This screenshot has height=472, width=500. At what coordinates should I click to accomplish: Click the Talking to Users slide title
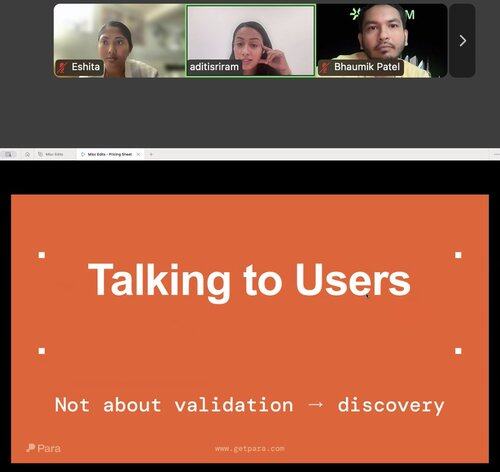coord(249,280)
